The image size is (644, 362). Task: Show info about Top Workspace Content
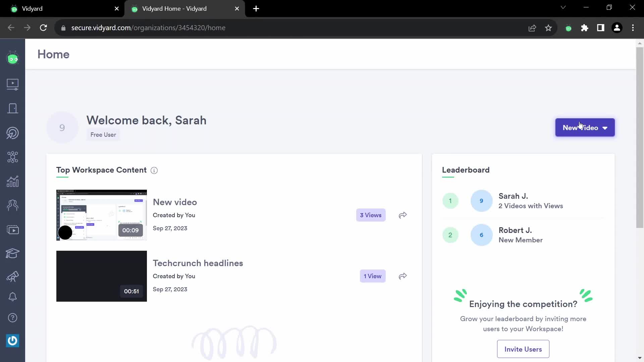[x=154, y=170]
